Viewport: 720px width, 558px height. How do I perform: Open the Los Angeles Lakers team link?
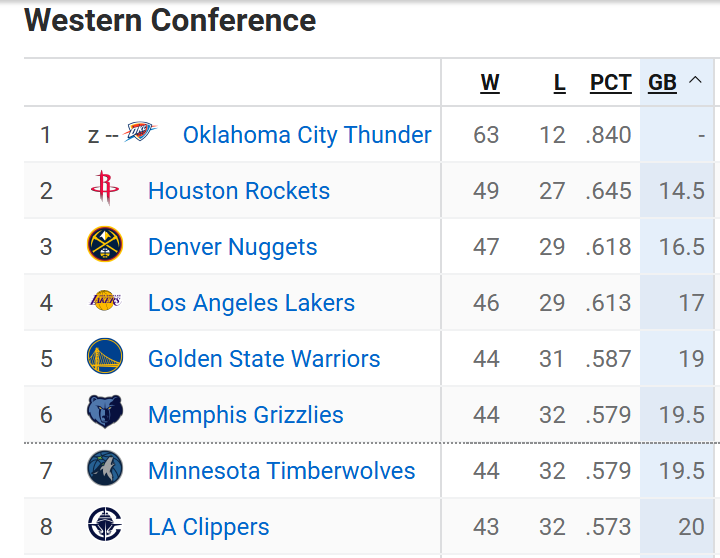(x=251, y=303)
